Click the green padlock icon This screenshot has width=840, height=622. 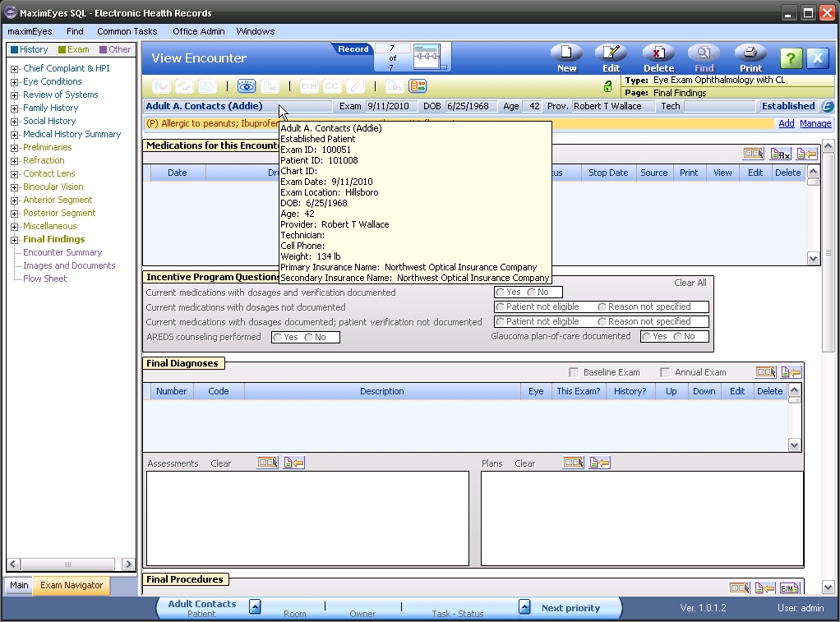click(x=607, y=85)
